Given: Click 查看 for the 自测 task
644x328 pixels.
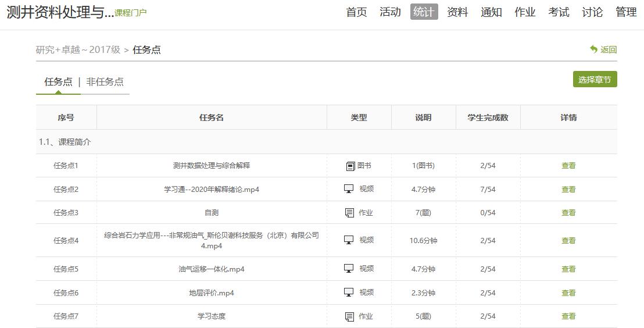Looking at the screenshot, I should click(568, 213).
